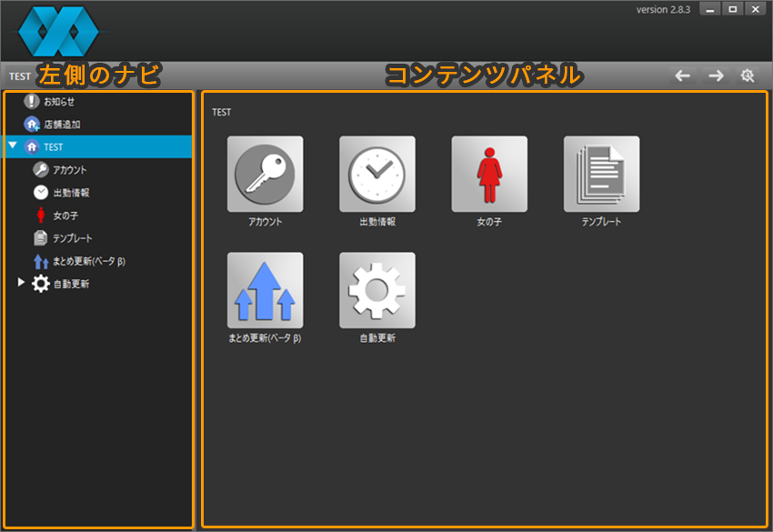
Task: Open the テンプレート documents tile
Action: [601, 174]
